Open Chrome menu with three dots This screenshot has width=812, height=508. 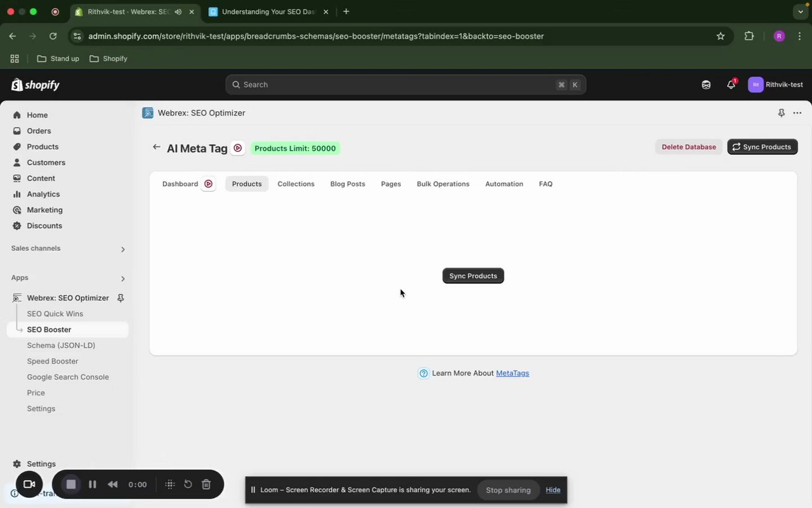click(800, 36)
